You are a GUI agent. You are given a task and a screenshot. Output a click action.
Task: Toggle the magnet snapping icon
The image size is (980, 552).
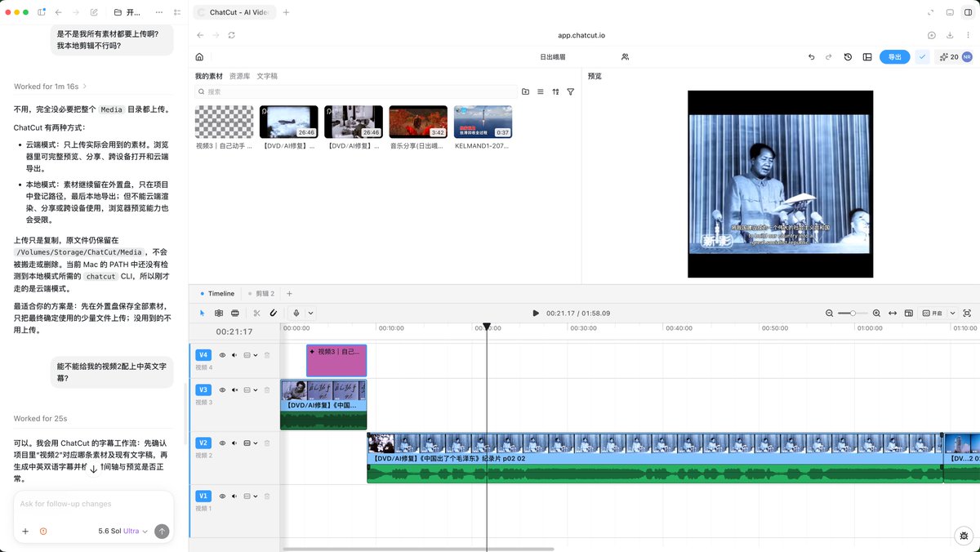click(274, 313)
